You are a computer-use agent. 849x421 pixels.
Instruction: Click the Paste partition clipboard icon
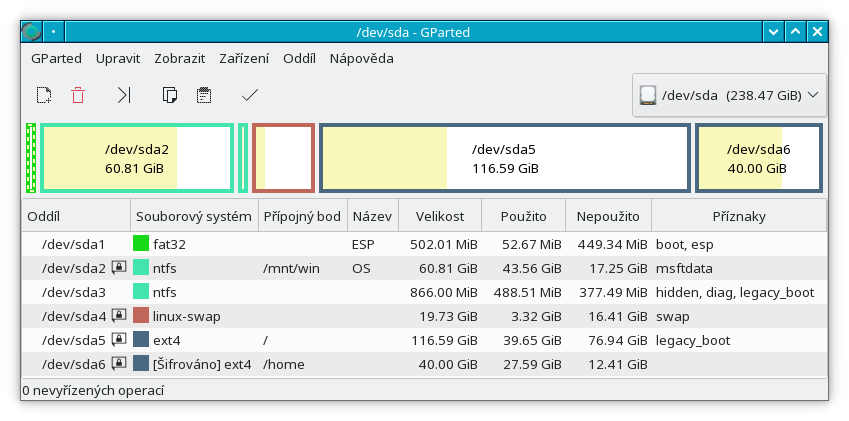pyautogui.click(x=204, y=96)
